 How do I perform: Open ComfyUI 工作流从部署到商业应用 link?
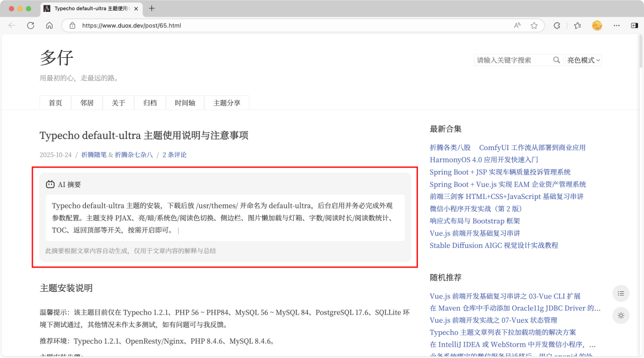point(532,148)
